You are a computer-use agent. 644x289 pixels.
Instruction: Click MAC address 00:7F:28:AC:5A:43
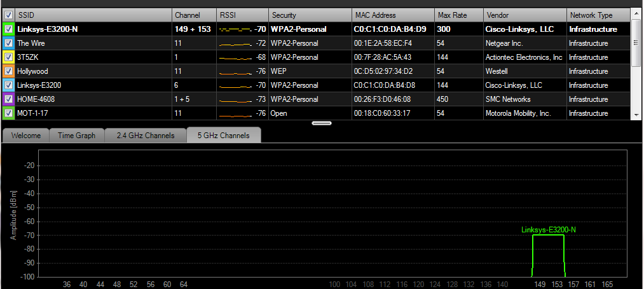point(393,57)
